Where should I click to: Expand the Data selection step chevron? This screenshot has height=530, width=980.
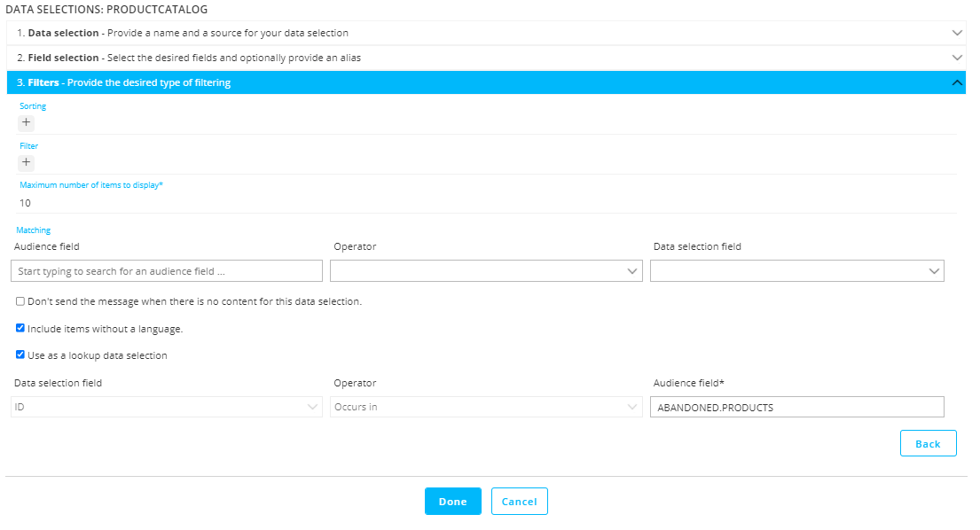pos(956,33)
